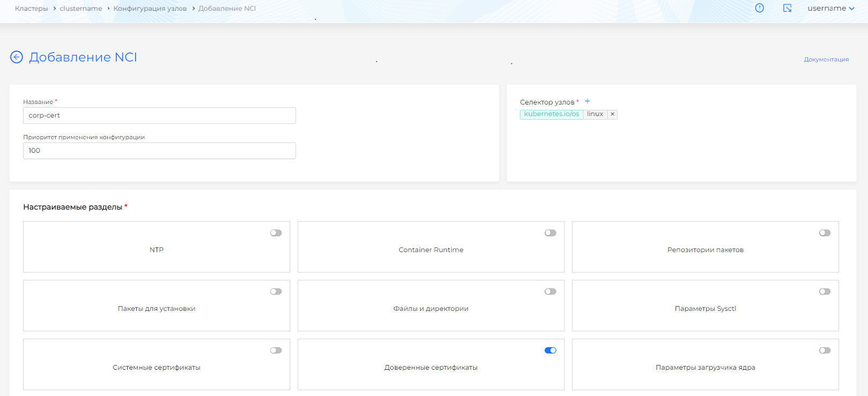
Task: Switch on Файлы и директории toggle
Action: pyautogui.click(x=550, y=292)
